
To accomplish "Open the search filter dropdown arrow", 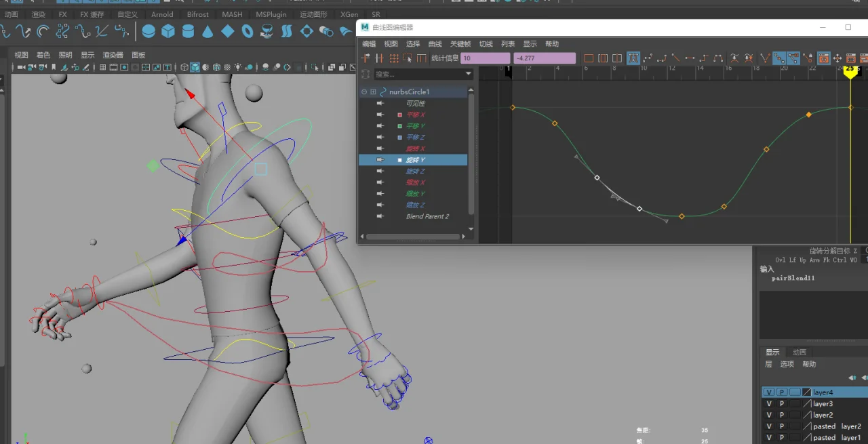I will 469,74.
